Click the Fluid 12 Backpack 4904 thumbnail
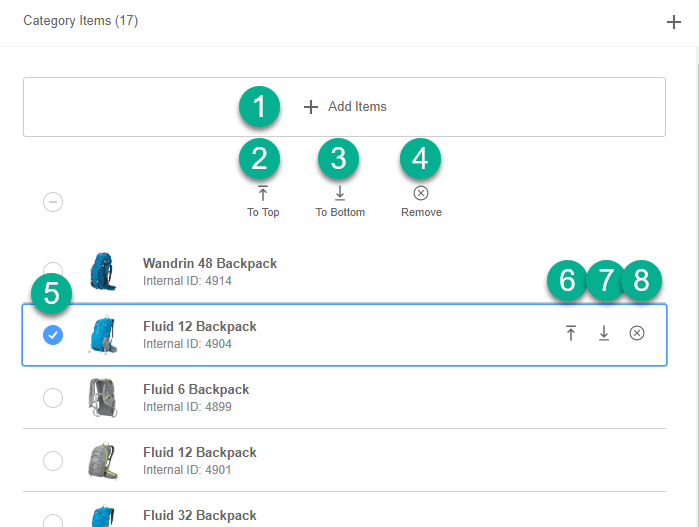 (103, 335)
